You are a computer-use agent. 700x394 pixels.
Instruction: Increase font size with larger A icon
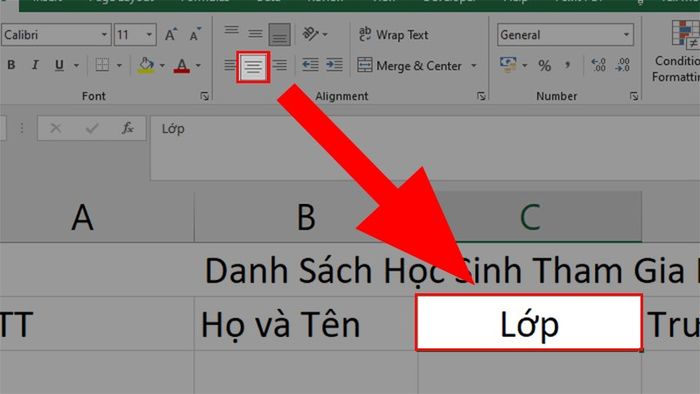coord(171,34)
